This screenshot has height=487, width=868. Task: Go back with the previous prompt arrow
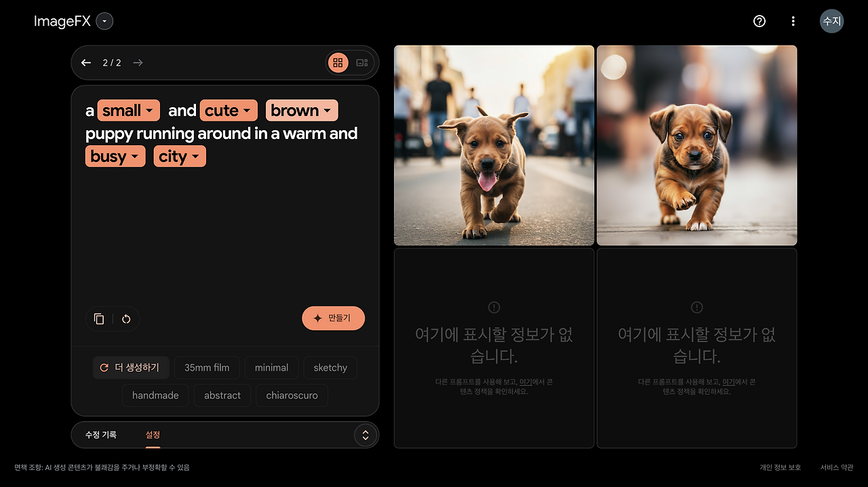coord(86,62)
